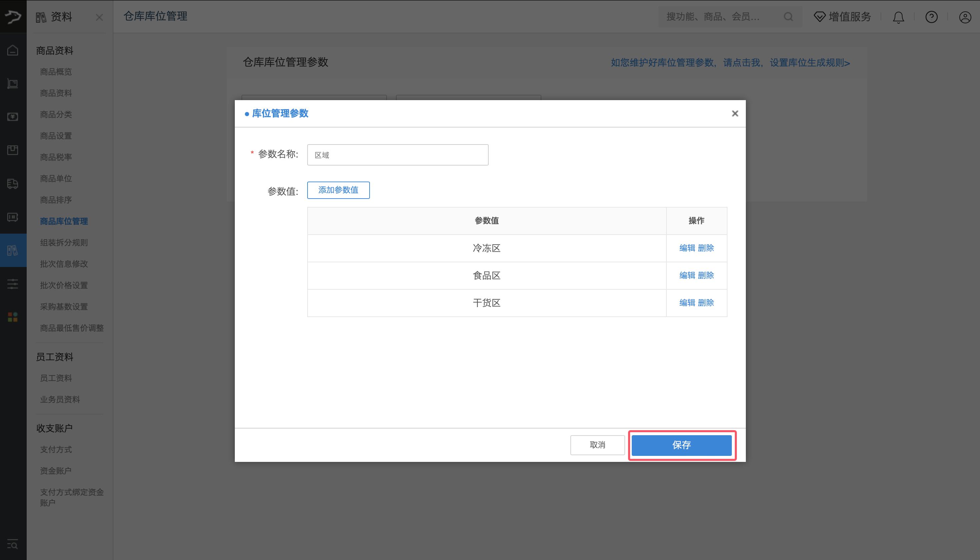Screen dimensions: 980x560
Task: Open the settings sliders icon in sidebar
Action: [x=13, y=284]
